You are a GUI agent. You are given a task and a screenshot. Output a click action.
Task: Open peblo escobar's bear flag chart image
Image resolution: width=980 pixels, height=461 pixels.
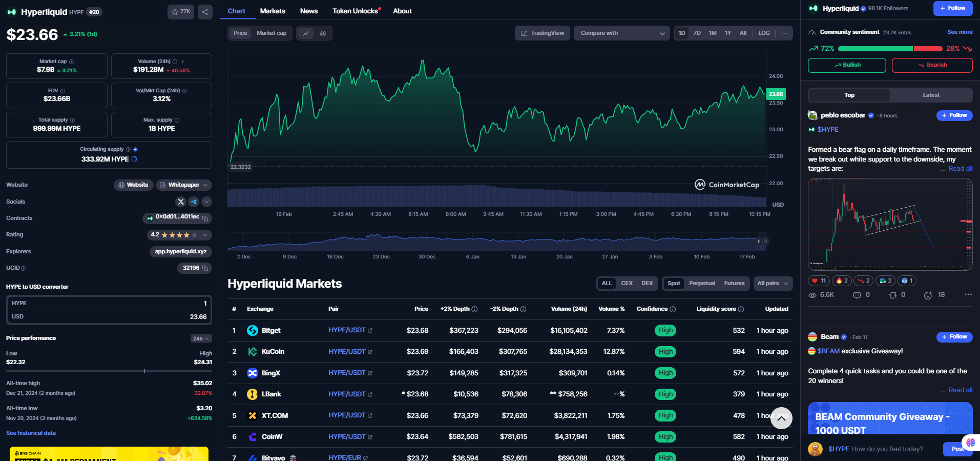[x=890, y=224]
